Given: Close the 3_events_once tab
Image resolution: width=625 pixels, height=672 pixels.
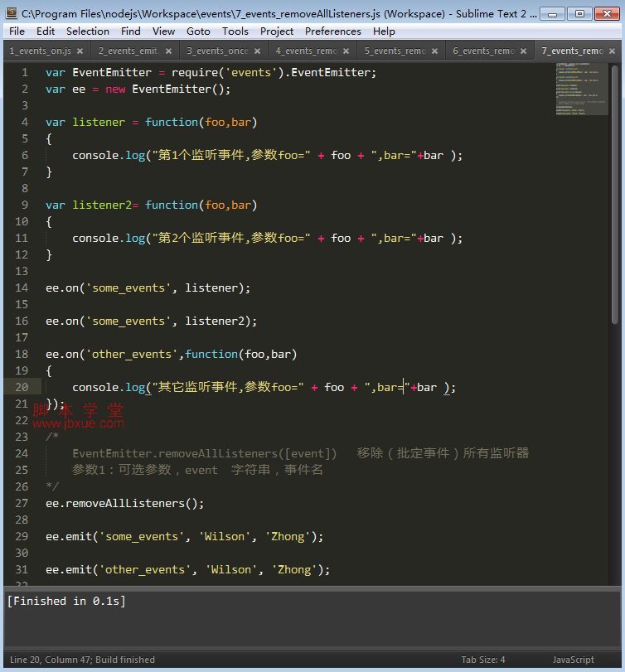Looking at the screenshot, I should tap(257, 51).
